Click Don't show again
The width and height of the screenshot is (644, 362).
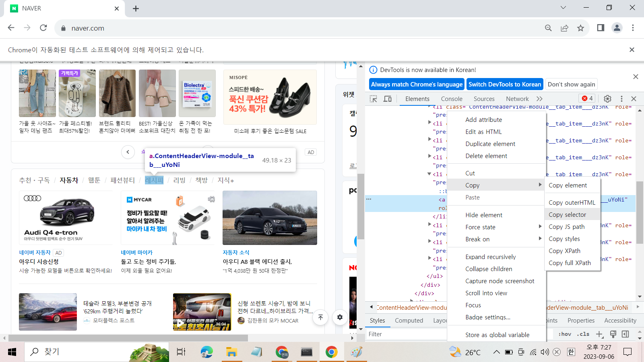(571, 84)
